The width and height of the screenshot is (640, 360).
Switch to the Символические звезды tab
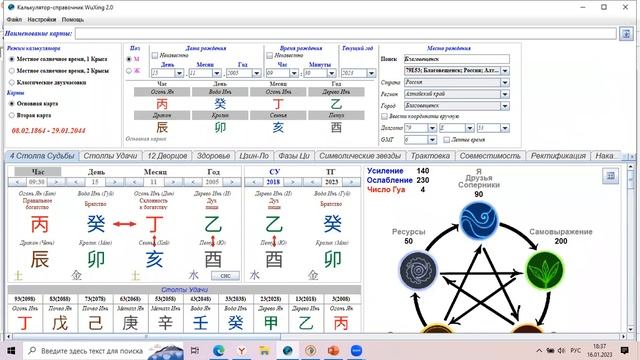pos(360,156)
